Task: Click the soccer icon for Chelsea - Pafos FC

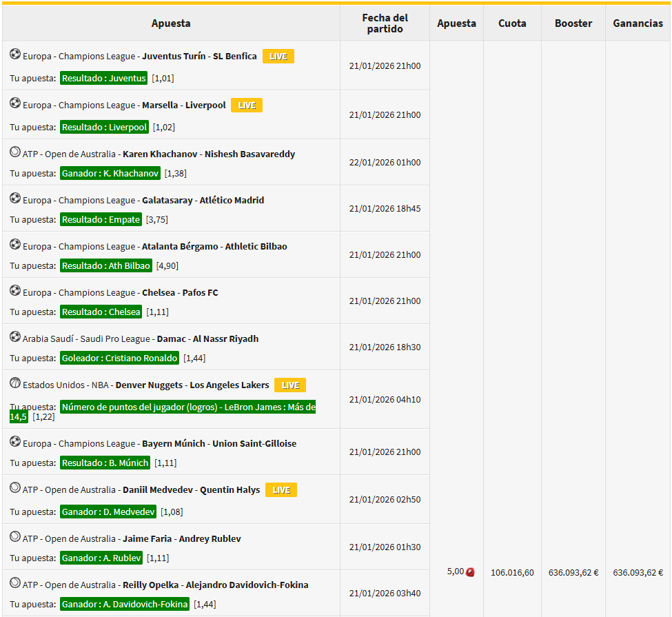Action: [x=15, y=291]
